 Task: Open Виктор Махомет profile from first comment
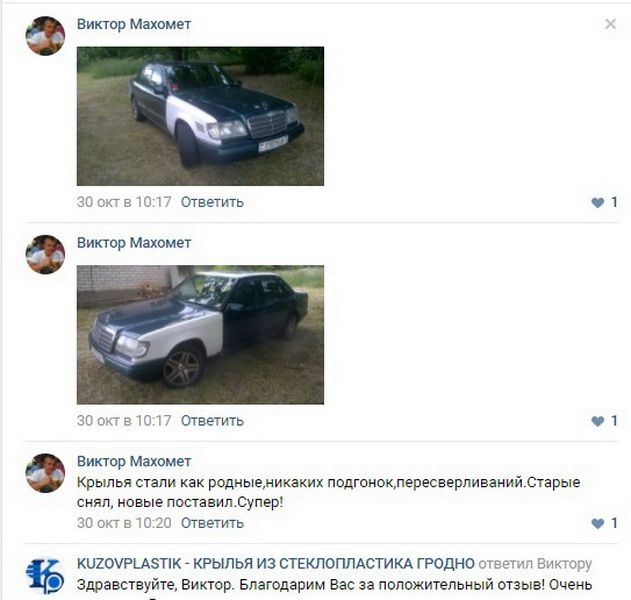point(134,24)
